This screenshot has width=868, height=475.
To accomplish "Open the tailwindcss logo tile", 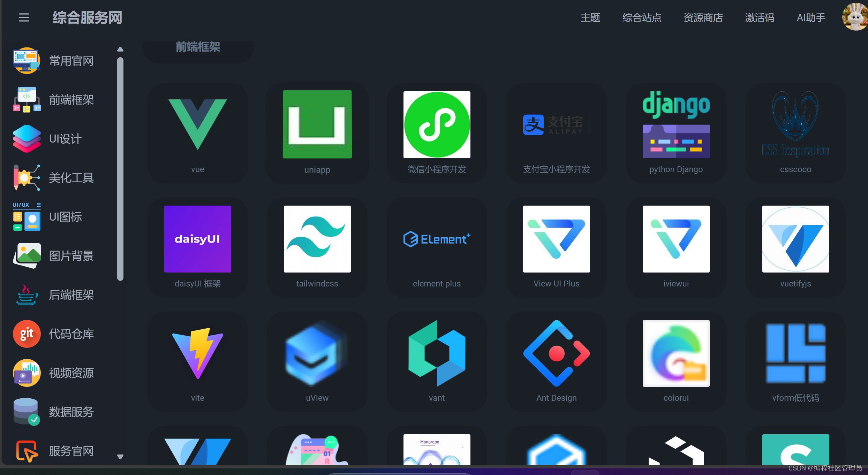I will point(317,239).
